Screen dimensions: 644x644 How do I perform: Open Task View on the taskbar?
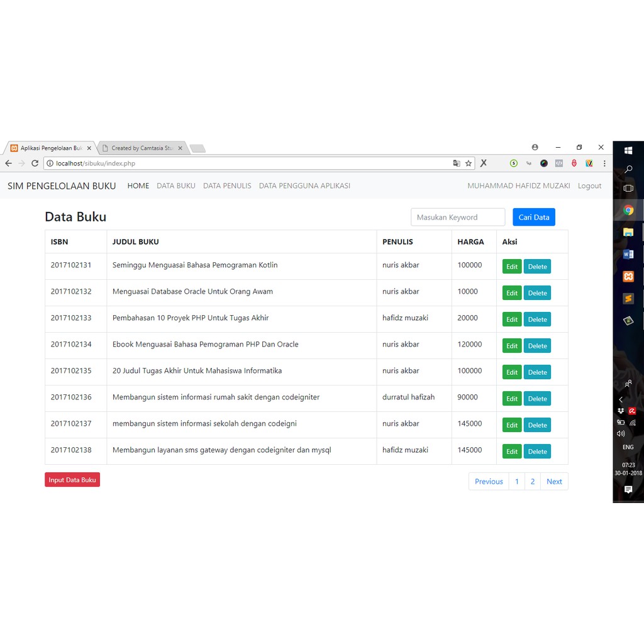pos(628,189)
